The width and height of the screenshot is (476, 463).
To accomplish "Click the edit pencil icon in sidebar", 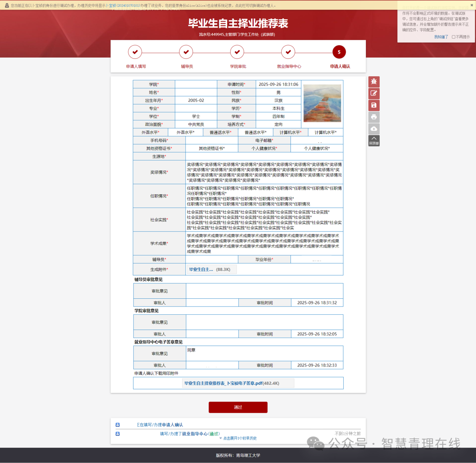I will click(x=374, y=93).
